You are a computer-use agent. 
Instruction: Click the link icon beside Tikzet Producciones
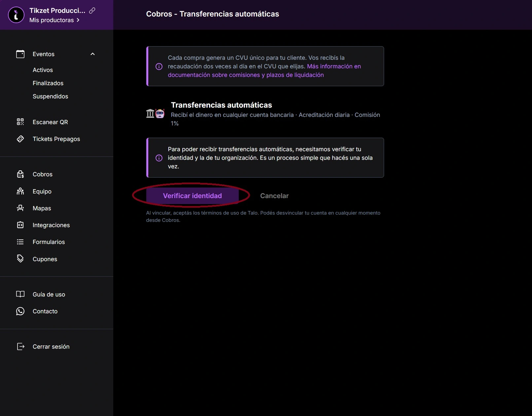point(92,11)
